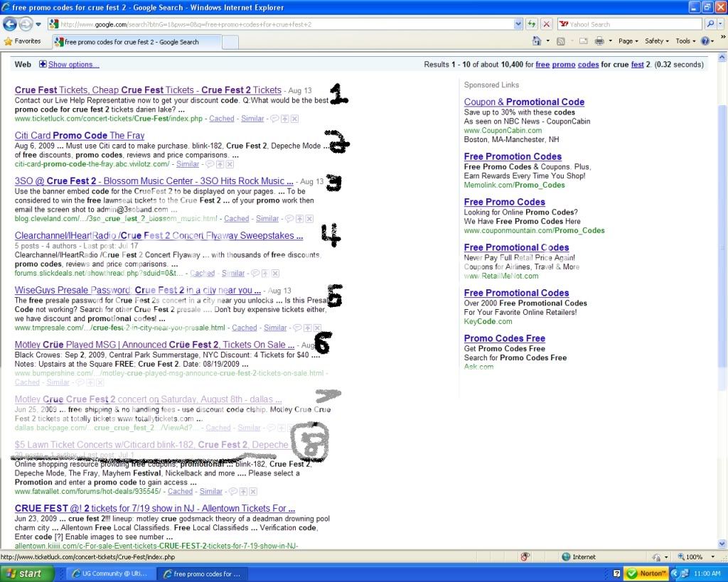This screenshot has width=728, height=582.
Task: Click the Read Mail envelope icon
Action: pyautogui.click(x=584, y=41)
